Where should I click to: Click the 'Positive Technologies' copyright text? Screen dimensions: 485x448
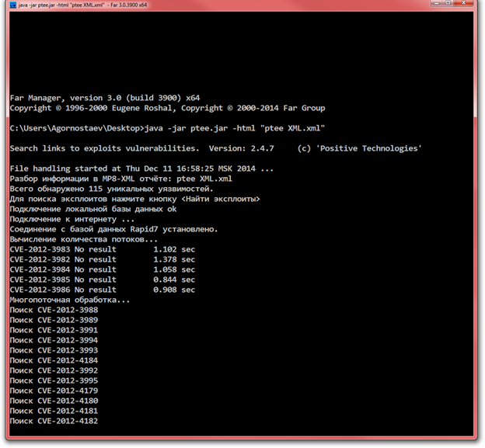pos(376,148)
